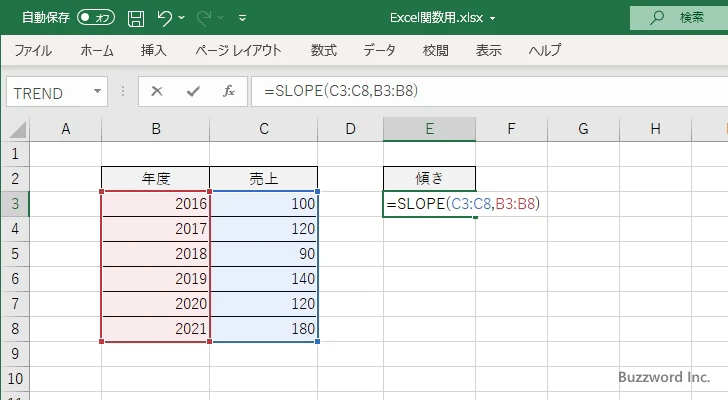The height and width of the screenshot is (400, 728).
Task: Open the Undo history dropdown arrow
Action: (182, 18)
